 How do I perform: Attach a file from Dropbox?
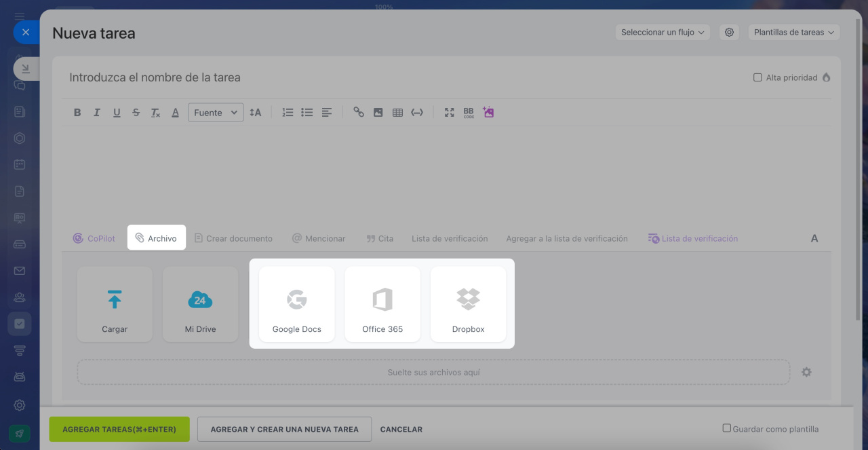click(x=468, y=304)
